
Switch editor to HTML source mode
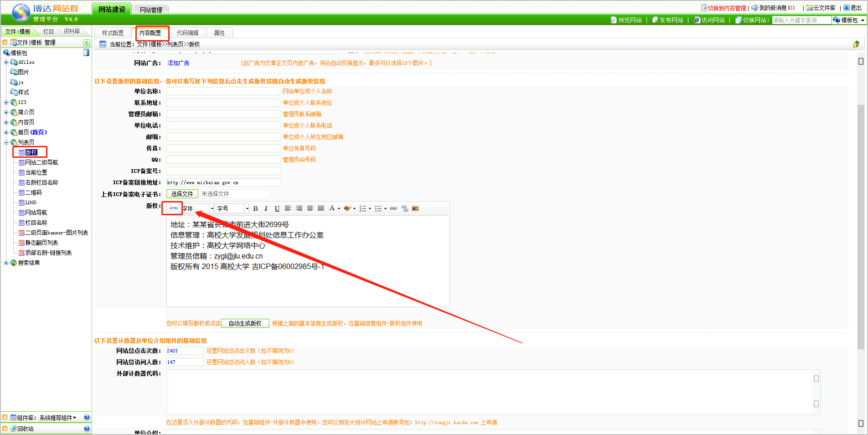(x=174, y=208)
